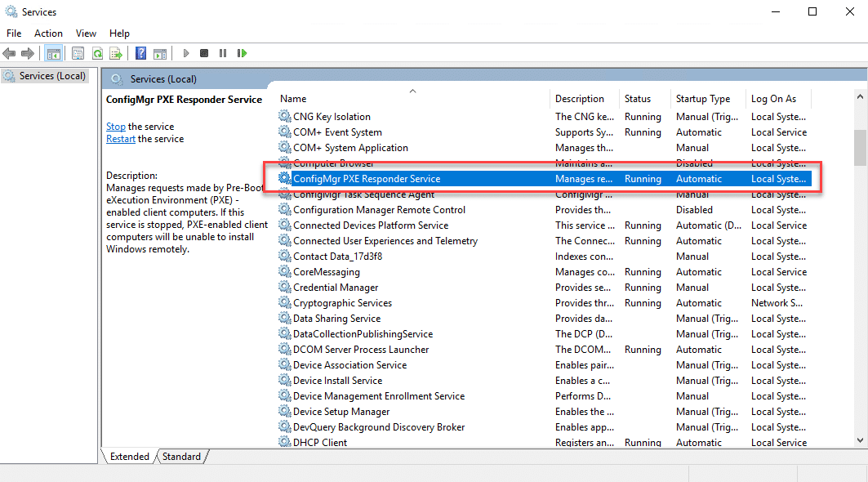868x482 pixels.
Task: Click the gear icon of Credential Manager
Action: tap(284, 287)
